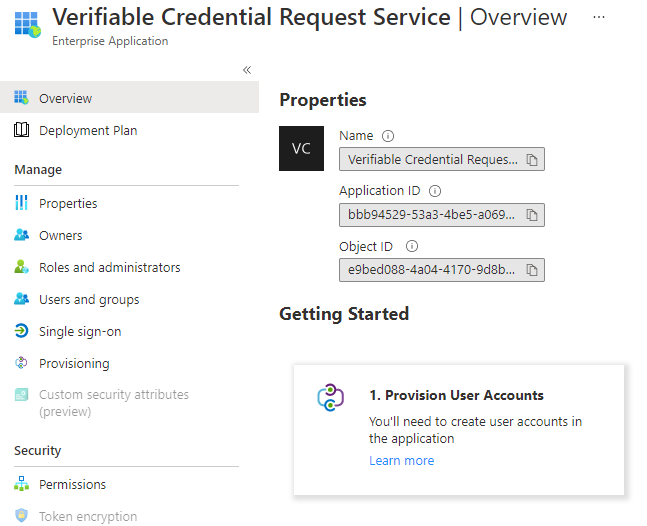The image size is (647, 526).
Task: Select Users and groups
Action: (x=89, y=299)
